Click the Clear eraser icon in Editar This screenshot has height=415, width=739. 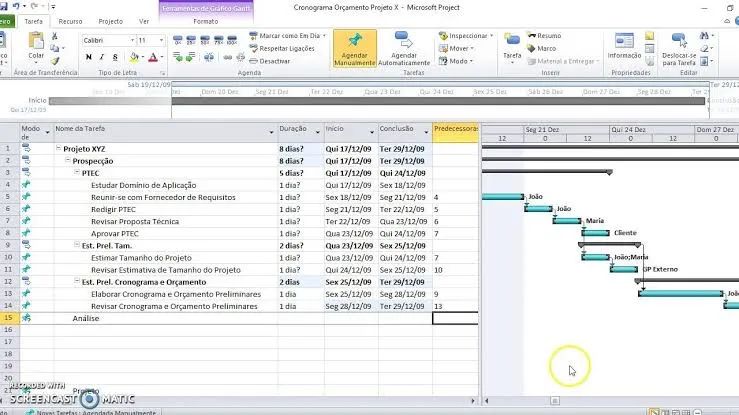(705, 49)
